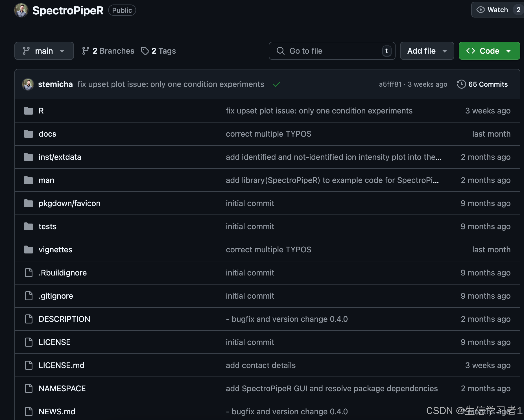Click the eye icon on Watch button

[x=481, y=10]
